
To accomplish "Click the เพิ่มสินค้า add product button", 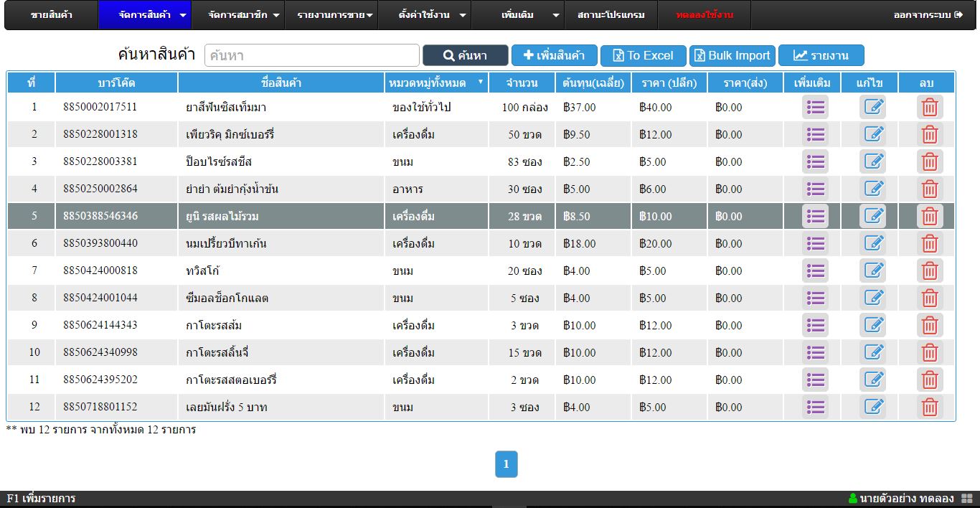I will (554, 55).
